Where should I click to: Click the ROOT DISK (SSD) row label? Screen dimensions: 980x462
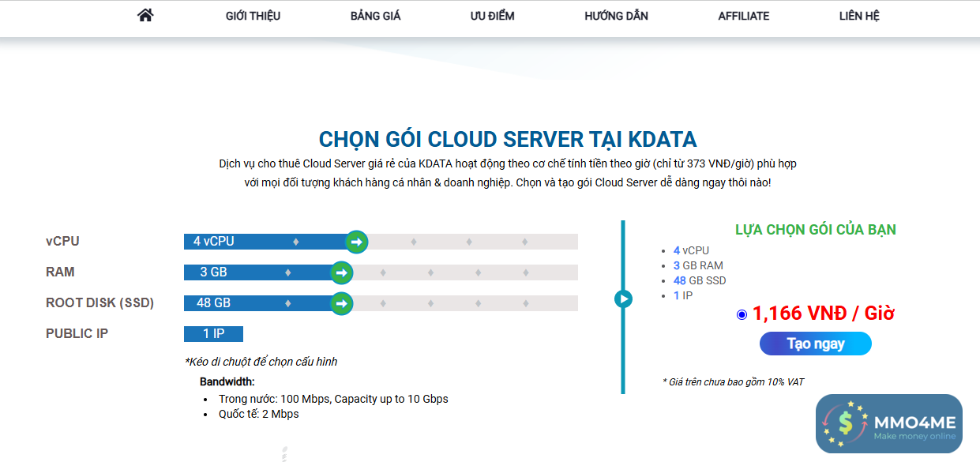100,303
